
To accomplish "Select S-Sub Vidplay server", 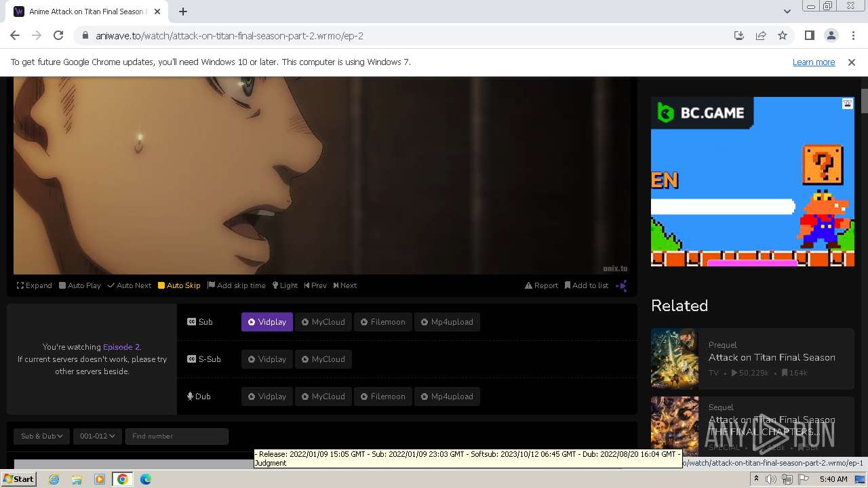I will [x=267, y=359].
